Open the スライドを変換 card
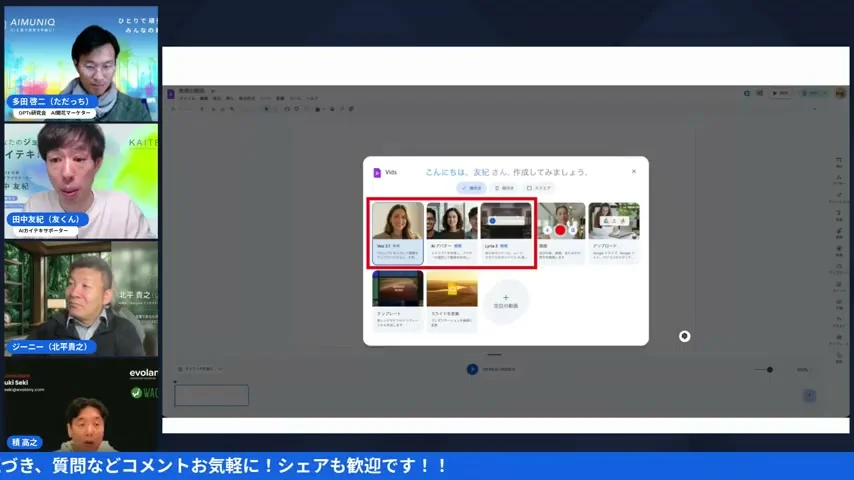Image resolution: width=854 pixels, height=480 pixels. click(452, 301)
